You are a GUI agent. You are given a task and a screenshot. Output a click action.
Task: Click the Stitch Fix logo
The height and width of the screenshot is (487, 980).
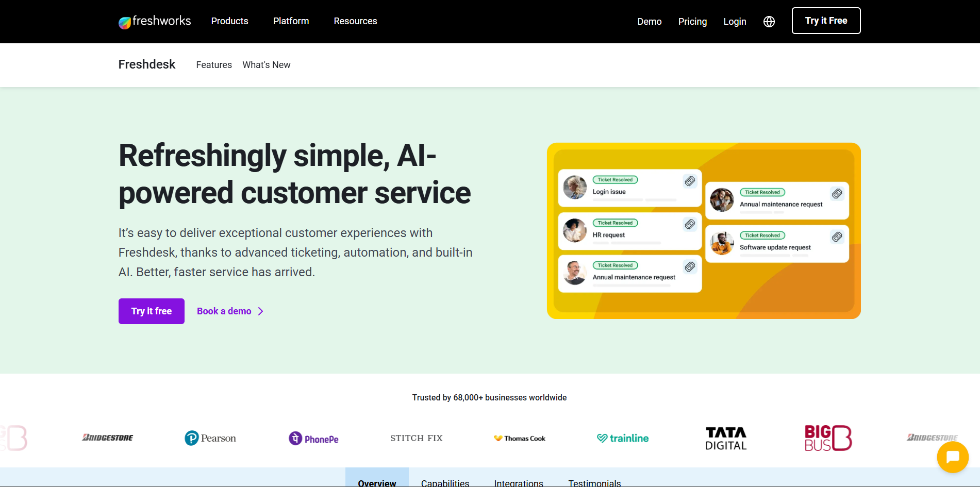(x=417, y=438)
